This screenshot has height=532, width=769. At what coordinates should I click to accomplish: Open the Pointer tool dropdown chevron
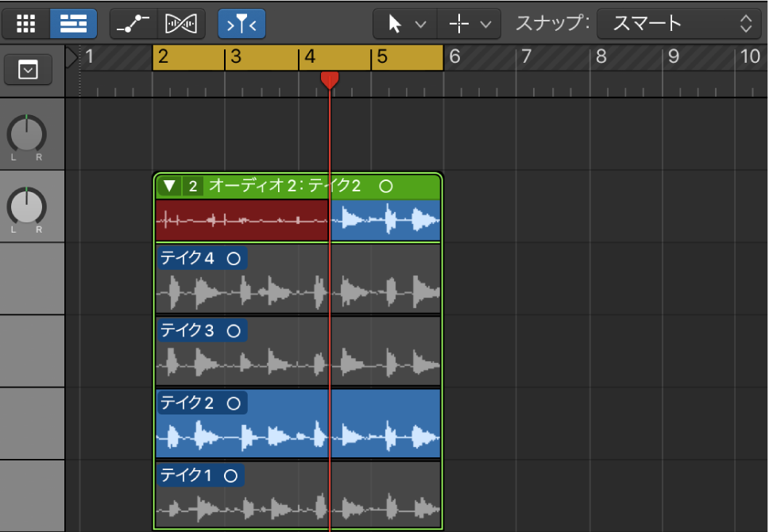pos(422,23)
